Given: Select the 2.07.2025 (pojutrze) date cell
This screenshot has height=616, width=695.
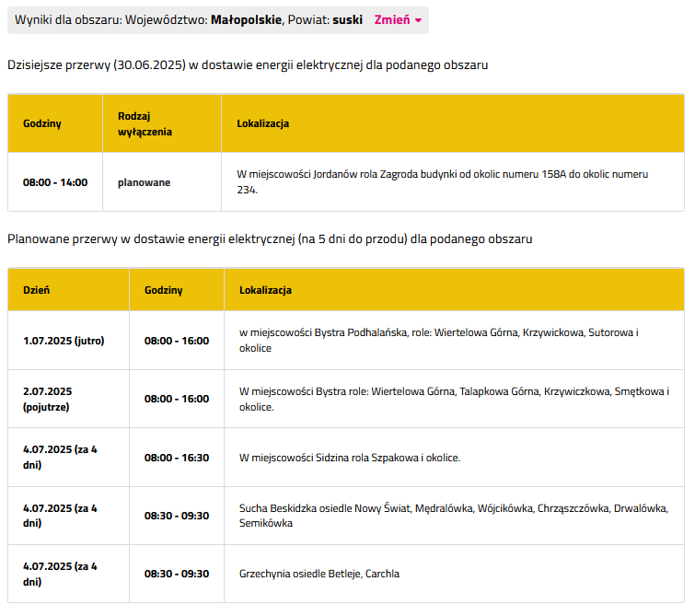Looking at the screenshot, I should 47,399.
